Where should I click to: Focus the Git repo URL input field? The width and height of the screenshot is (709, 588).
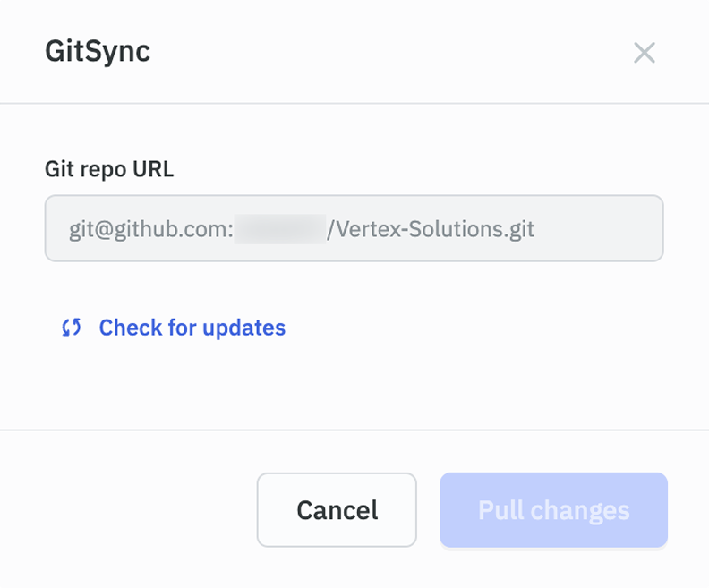click(354, 228)
